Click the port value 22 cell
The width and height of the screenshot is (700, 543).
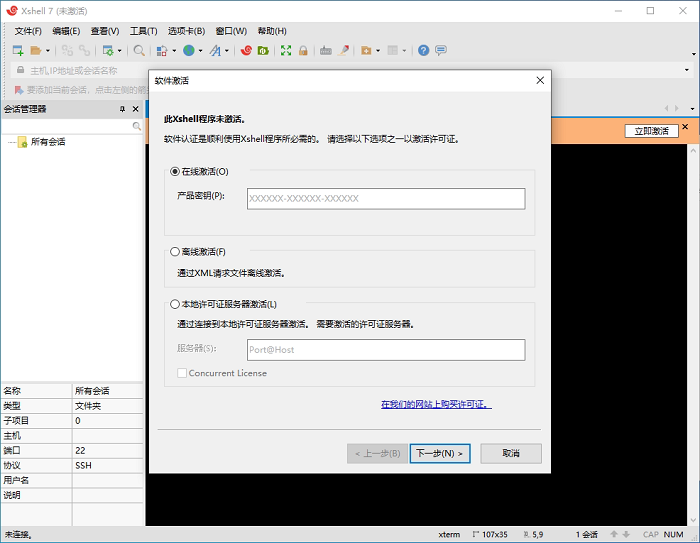(x=108, y=451)
